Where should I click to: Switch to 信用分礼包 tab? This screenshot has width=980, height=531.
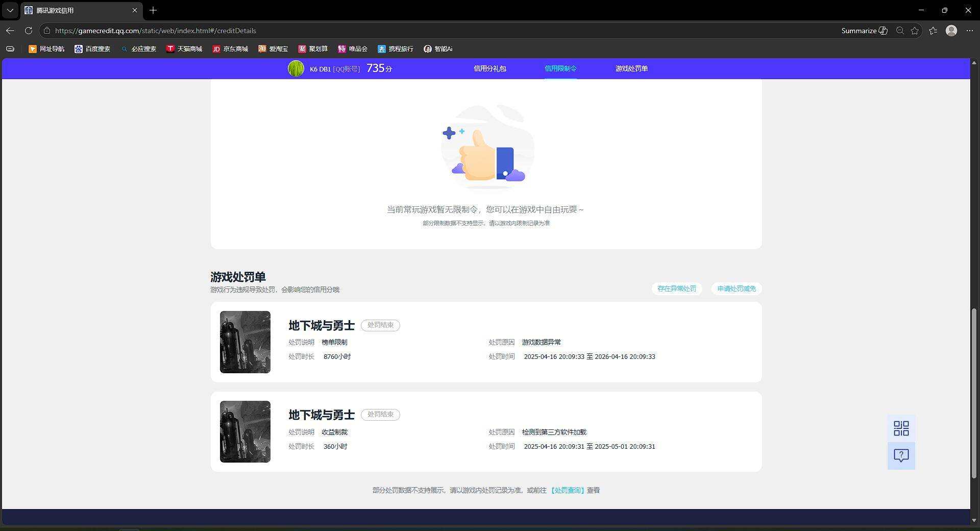489,68
